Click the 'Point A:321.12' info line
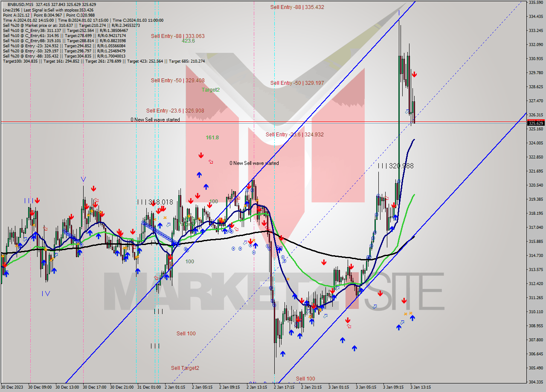 click(x=49, y=15)
